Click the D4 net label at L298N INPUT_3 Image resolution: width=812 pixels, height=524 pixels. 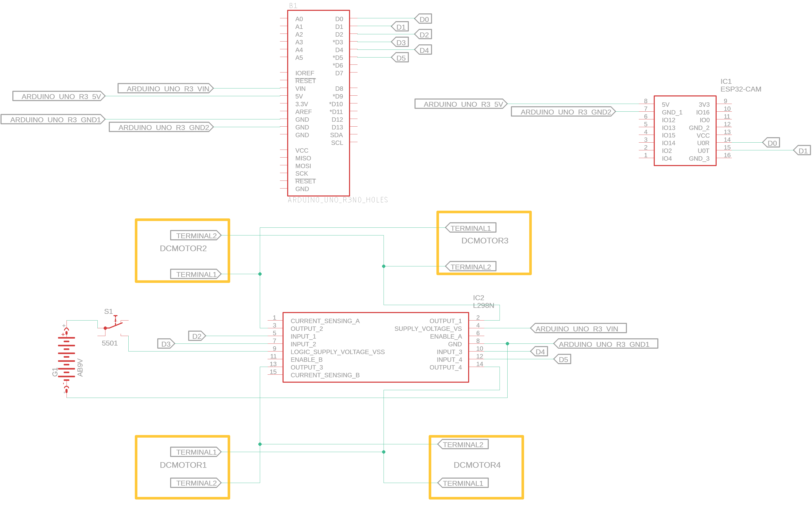click(539, 351)
